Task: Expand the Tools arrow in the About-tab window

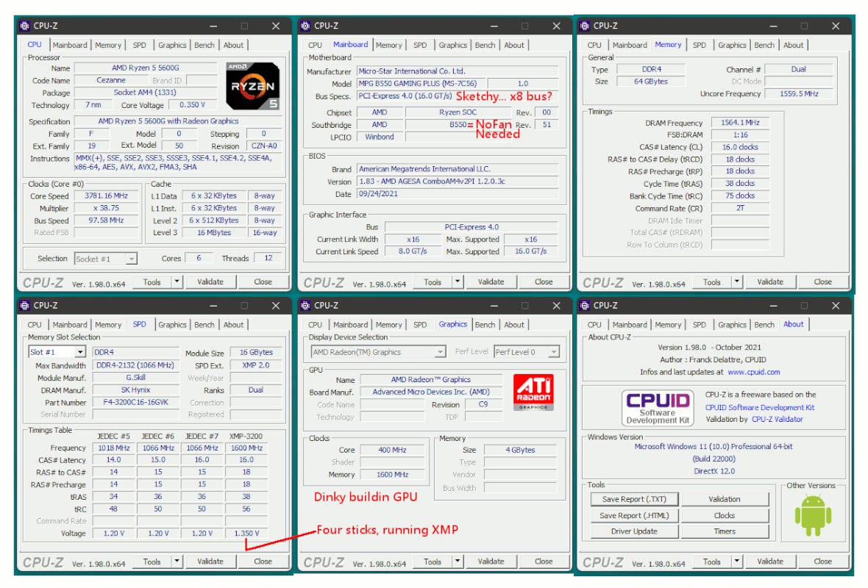Action: pos(737,562)
